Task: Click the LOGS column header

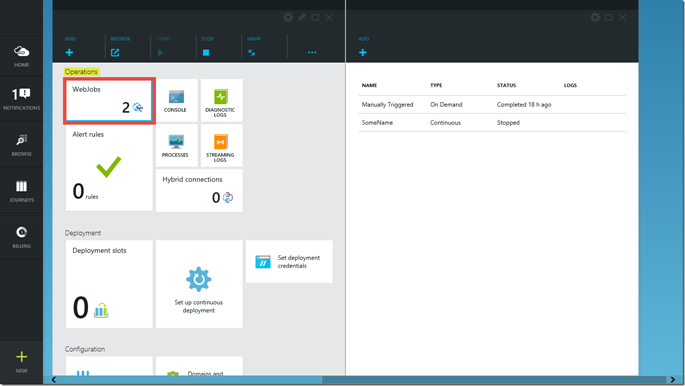Action: coord(570,86)
